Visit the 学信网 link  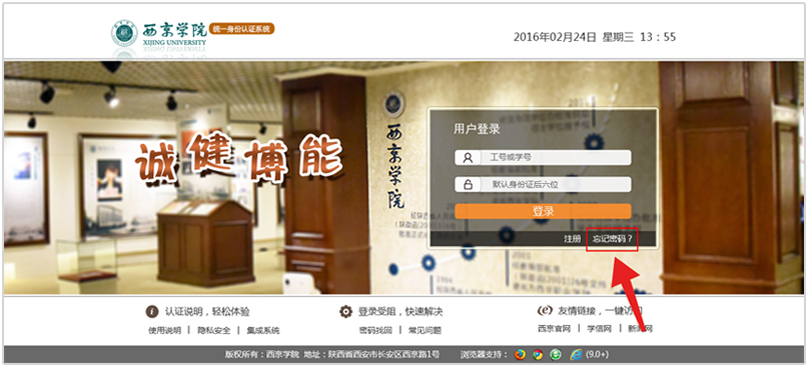[x=600, y=328]
